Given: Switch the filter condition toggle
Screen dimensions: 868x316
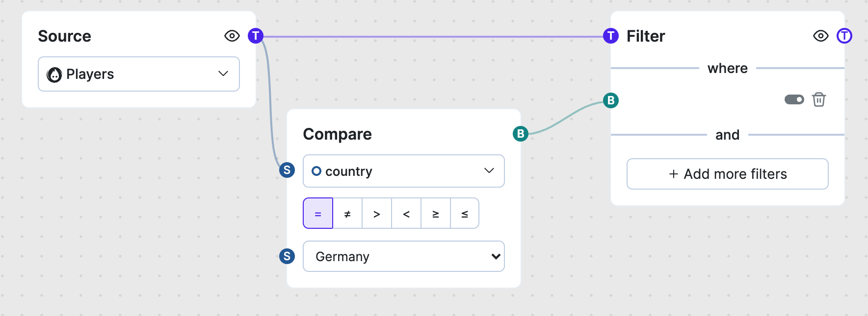Looking at the screenshot, I should click(794, 100).
